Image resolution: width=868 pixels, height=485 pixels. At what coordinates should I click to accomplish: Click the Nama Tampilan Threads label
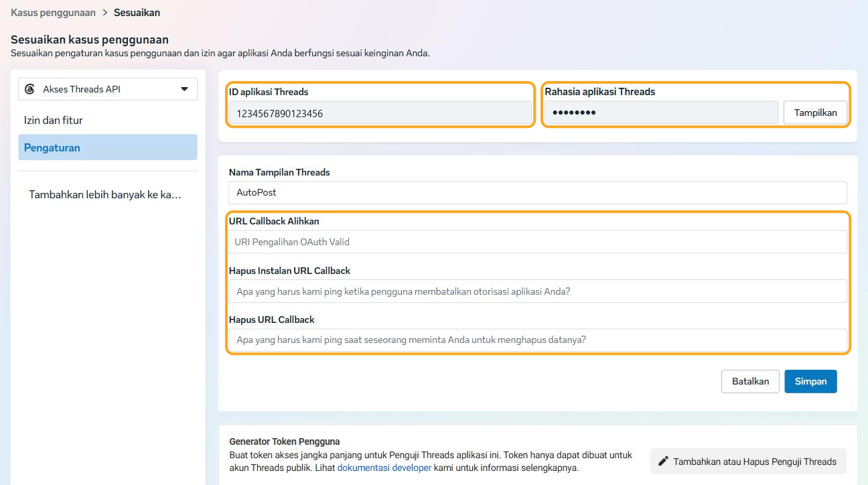pos(279,172)
